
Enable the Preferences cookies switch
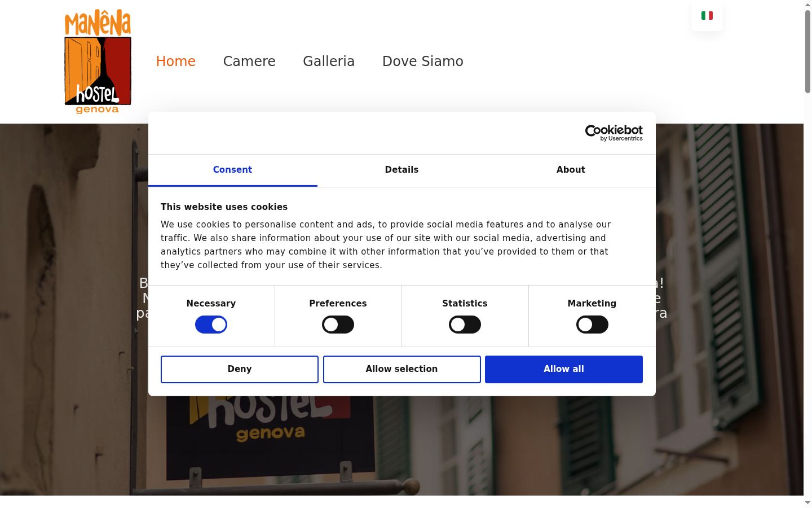tap(338, 325)
